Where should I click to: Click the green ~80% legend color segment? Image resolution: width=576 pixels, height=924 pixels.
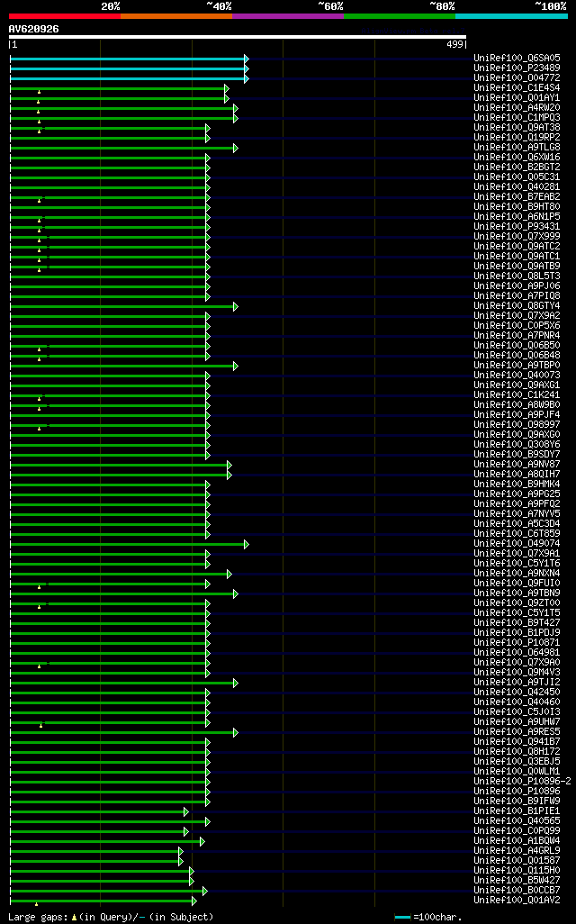[400, 16]
